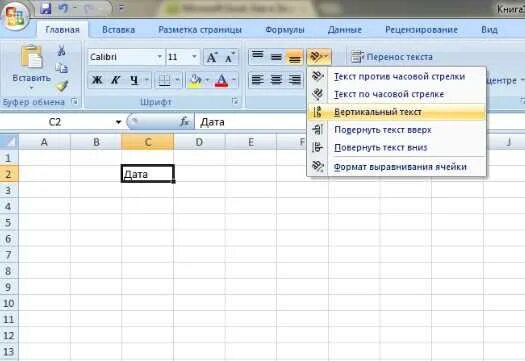Open the customize quick access toolbar dropdown
525x361 pixels.
[x=122, y=8]
